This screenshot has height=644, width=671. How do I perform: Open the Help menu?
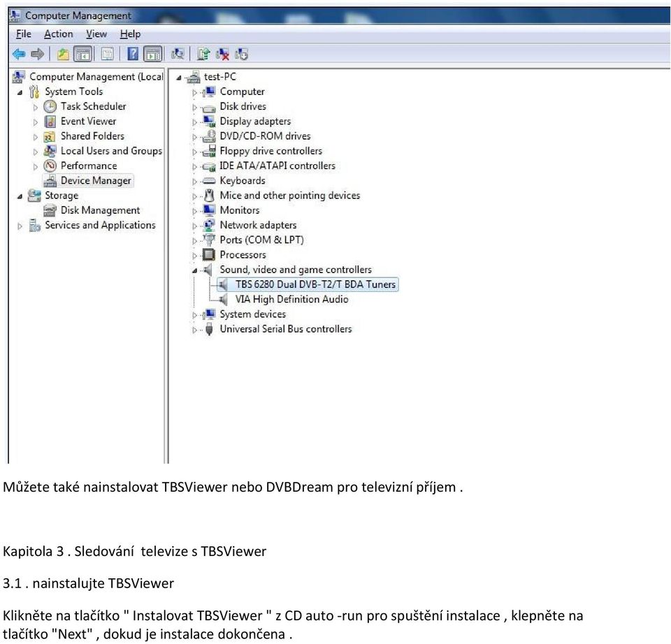(130, 34)
